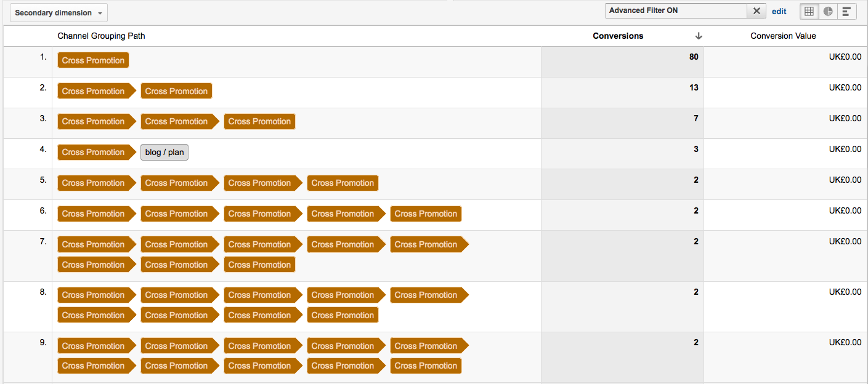Click the first Cross Promotion tag in row 4
Screen dimensions: 868x384
96,153
